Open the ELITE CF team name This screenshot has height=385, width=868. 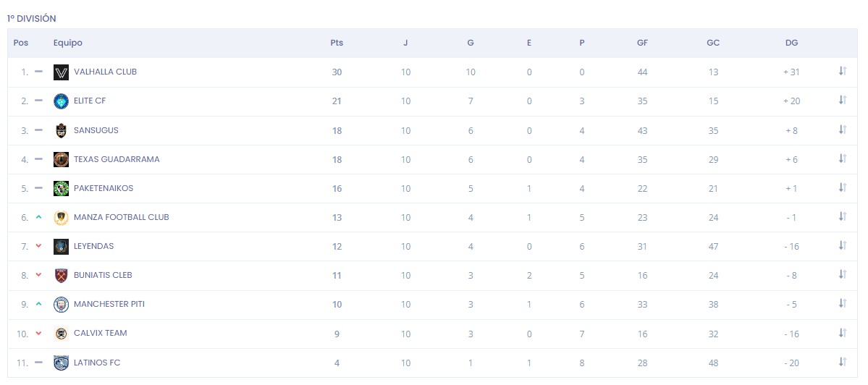pyautogui.click(x=90, y=101)
